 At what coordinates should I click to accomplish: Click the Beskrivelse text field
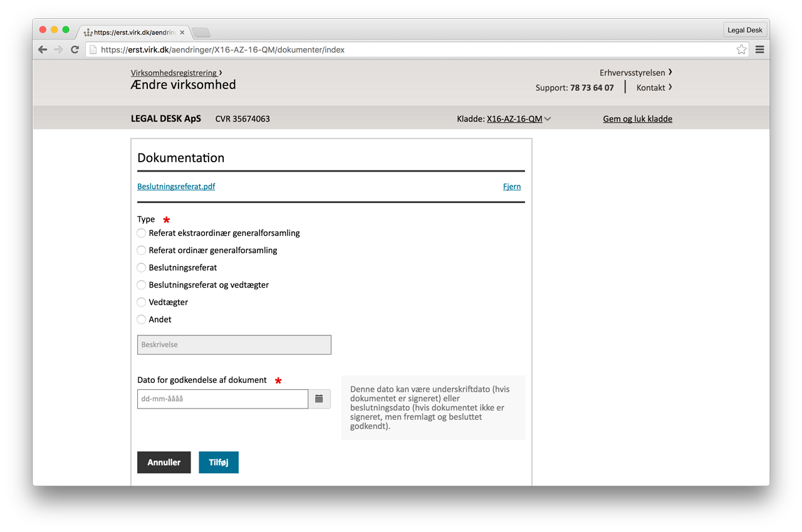pyautogui.click(x=234, y=345)
